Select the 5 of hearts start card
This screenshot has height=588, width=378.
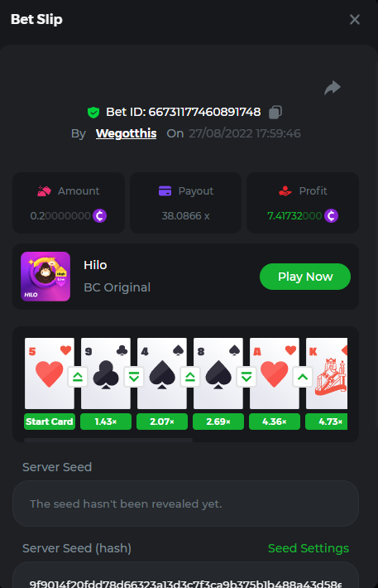click(50, 374)
